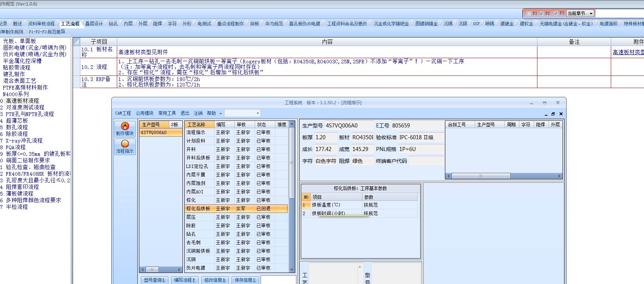The width and height of the screenshot is (644, 284).
Task: Click the 保存信息S button
Action: tap(245, 280)
